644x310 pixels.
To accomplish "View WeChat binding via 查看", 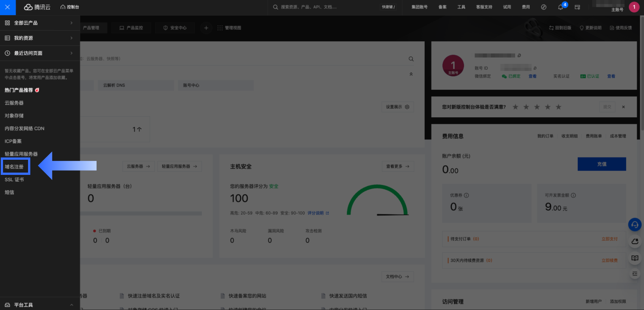I will [x=532, y=76].
